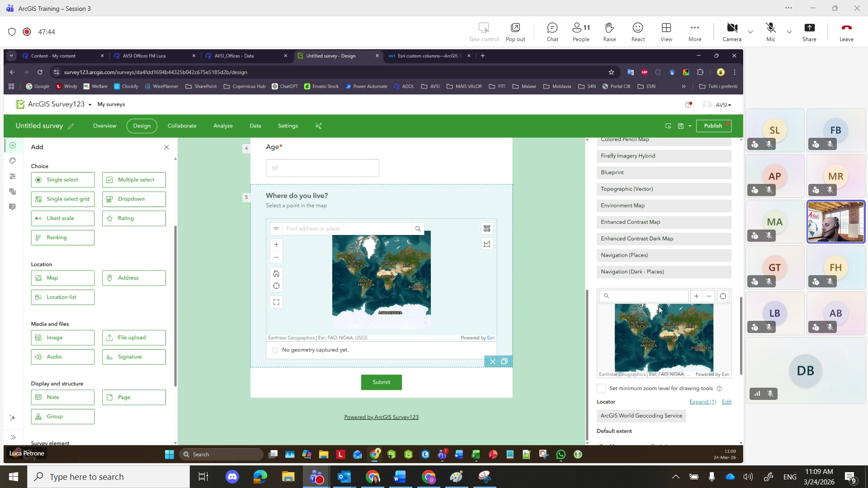The width and height of the screenshot is (868, 488).
Task: Click the map home extent button
Action: [276, 273]
